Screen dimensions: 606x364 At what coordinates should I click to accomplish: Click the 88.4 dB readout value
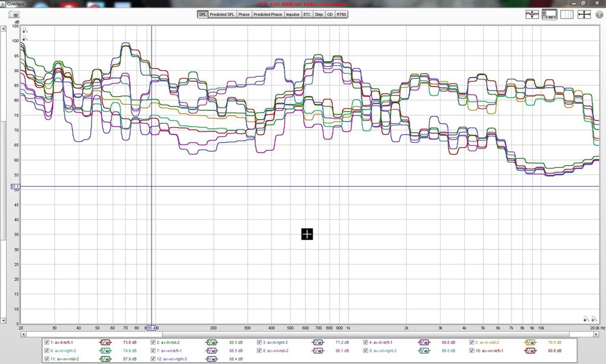coord(236,359)
